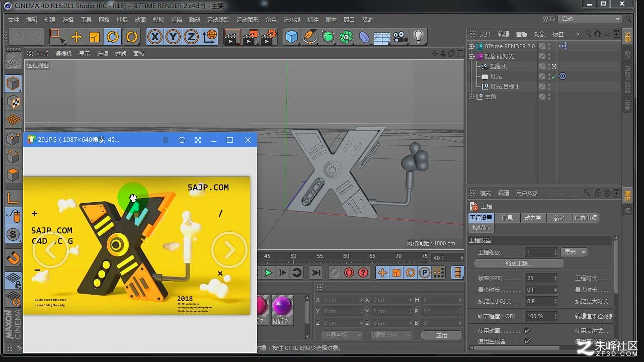Toggle 使用生成器 checkbox
Screen dimensions: 644x362
[527, 341]
